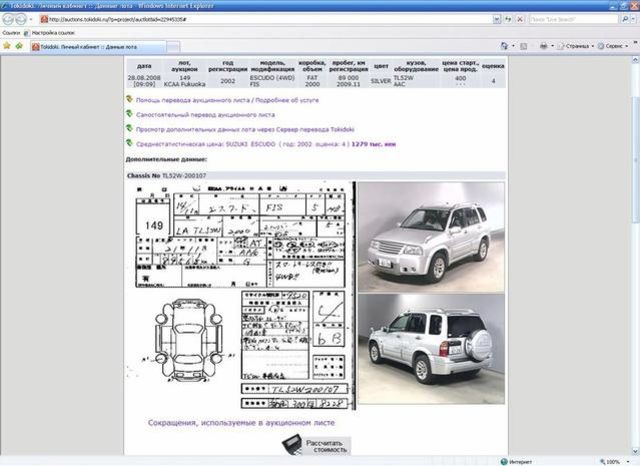Open the front view Escudo photo
This screenshot has width=640, height=466.
(x=431, y=237)
